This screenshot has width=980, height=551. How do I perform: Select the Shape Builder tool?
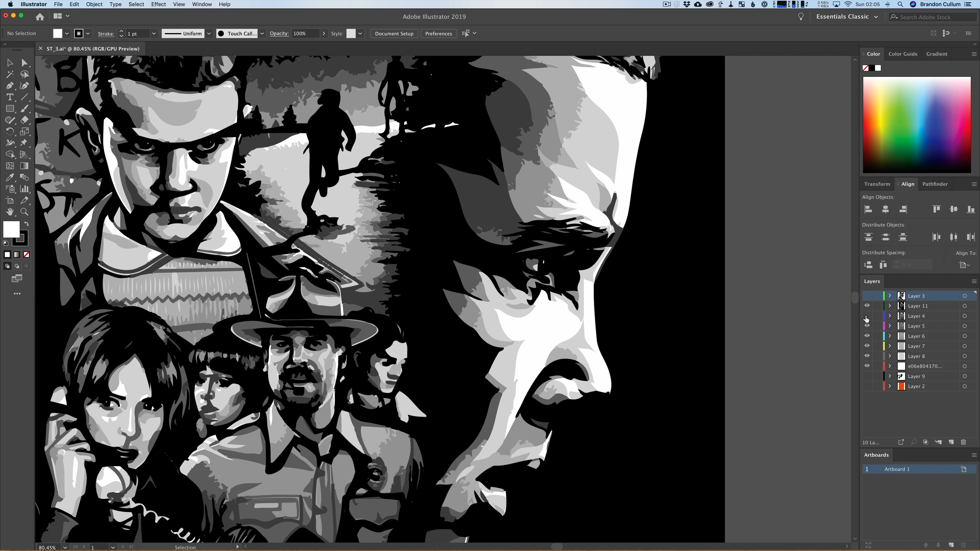tap(10, 154)
